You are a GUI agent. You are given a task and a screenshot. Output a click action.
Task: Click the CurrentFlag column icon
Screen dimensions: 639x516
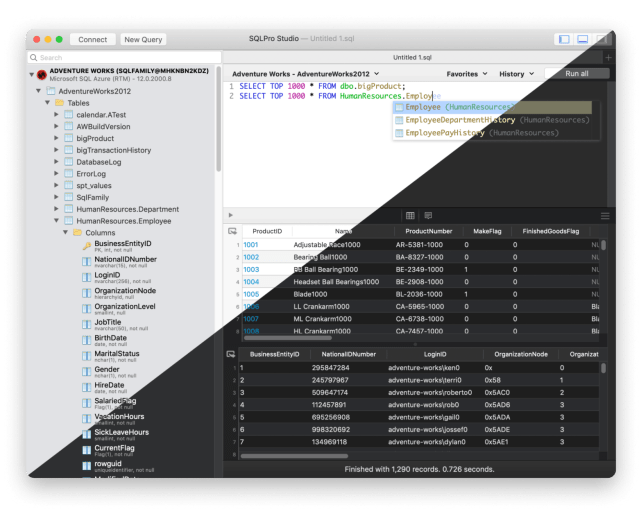(x=86, y=450)
